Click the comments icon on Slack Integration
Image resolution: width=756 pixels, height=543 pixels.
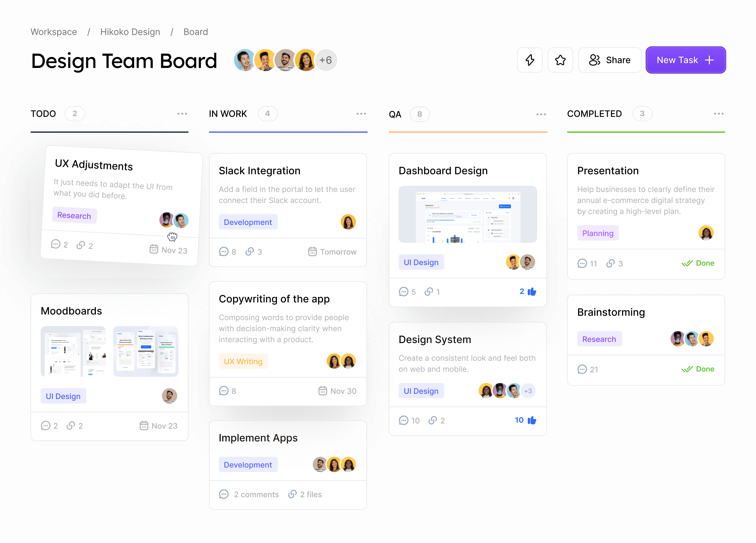click(224, 252)
